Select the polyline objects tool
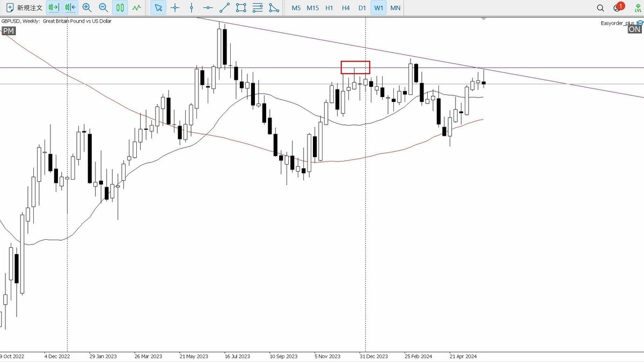The image size is (644, 362). (274, 8)
